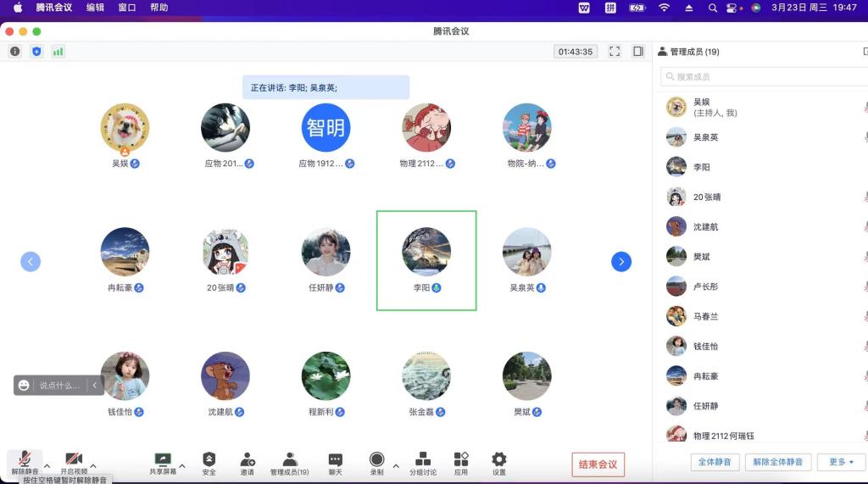Open the 聊天 chat icon
The image size is (868, 484).
point(335,459)
